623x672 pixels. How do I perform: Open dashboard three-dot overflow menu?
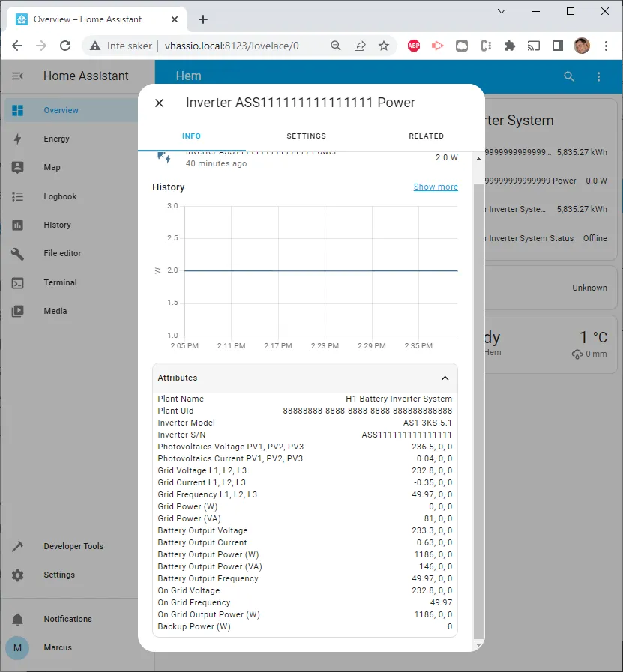[598, 76]
